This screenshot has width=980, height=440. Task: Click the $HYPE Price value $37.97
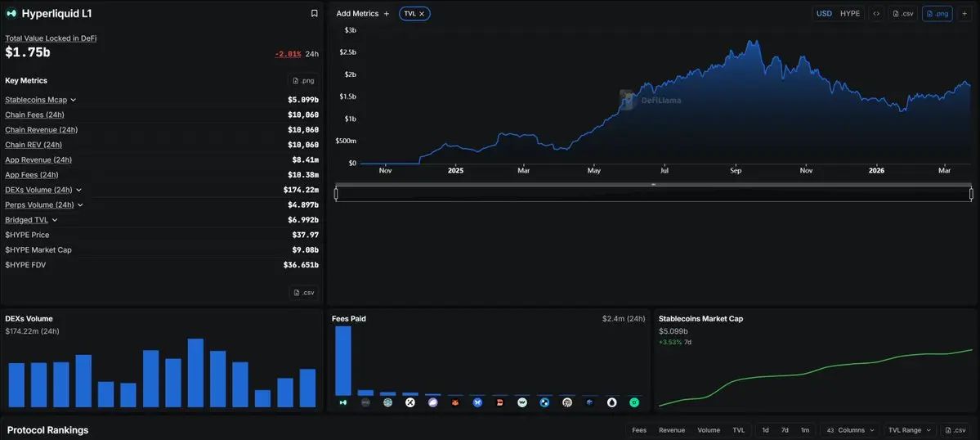305,235
